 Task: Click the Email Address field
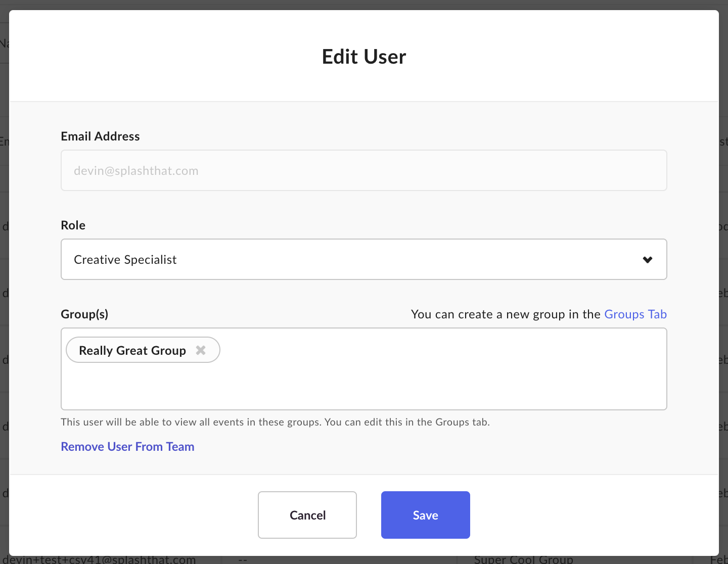click(x=364, y=170)
